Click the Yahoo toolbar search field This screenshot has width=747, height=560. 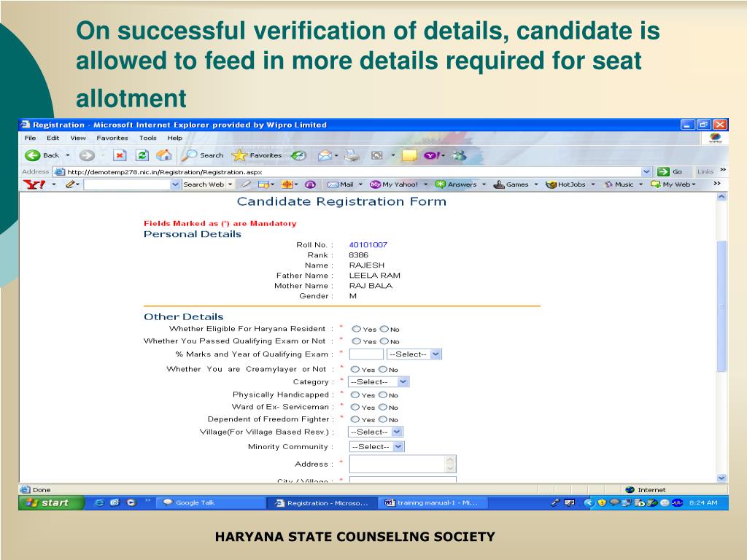[x=127, y=184]
